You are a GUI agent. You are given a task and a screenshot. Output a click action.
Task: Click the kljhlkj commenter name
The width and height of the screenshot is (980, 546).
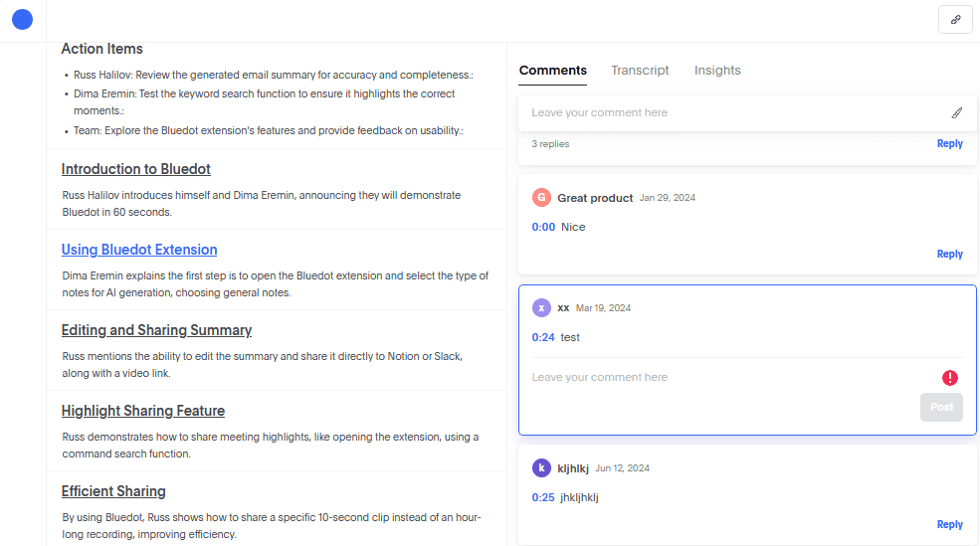click(x=572, y=468)
